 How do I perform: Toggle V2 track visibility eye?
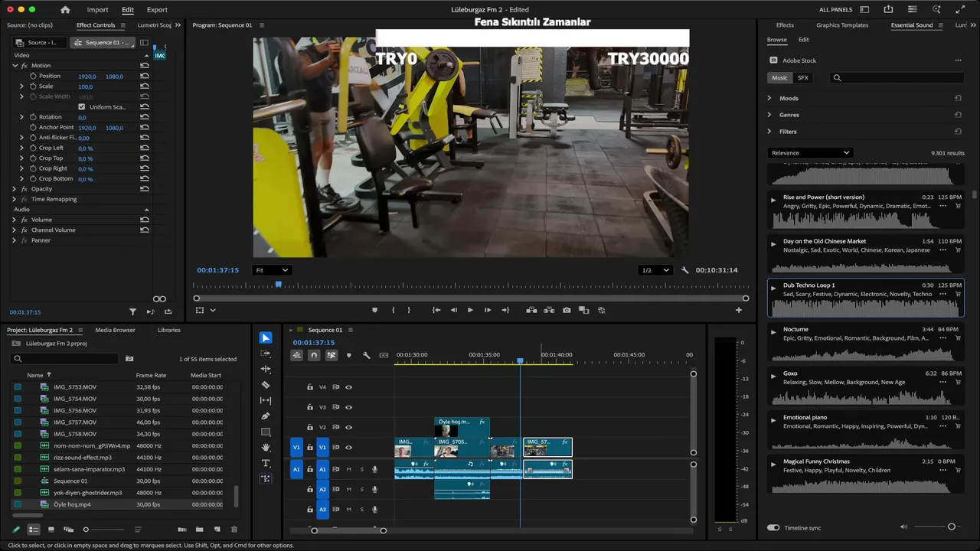coord(348,427)
